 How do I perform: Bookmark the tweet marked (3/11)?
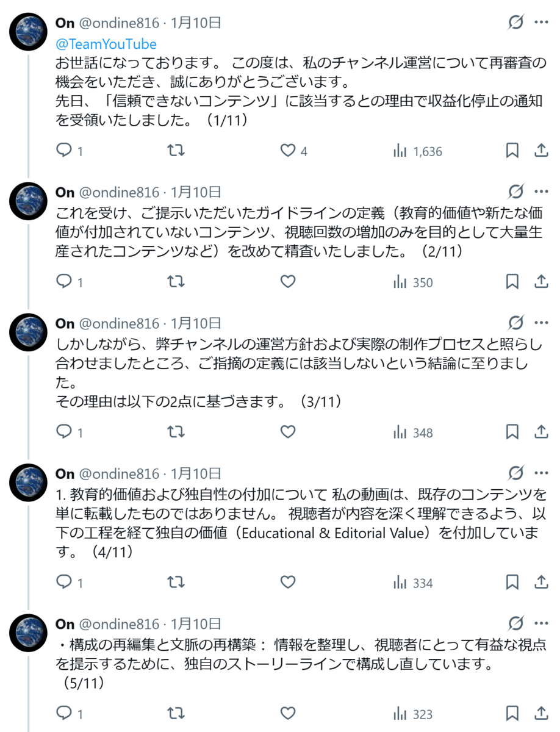tap(512, 432)
